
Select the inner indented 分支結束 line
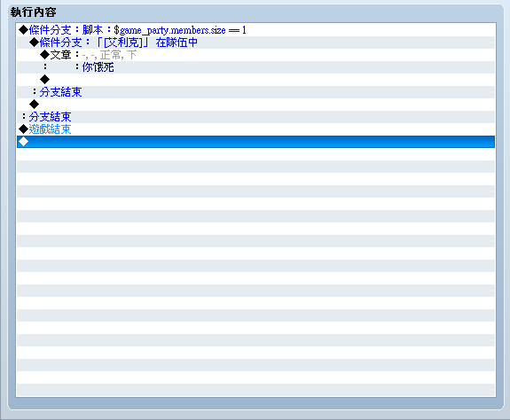coord(255,92)
